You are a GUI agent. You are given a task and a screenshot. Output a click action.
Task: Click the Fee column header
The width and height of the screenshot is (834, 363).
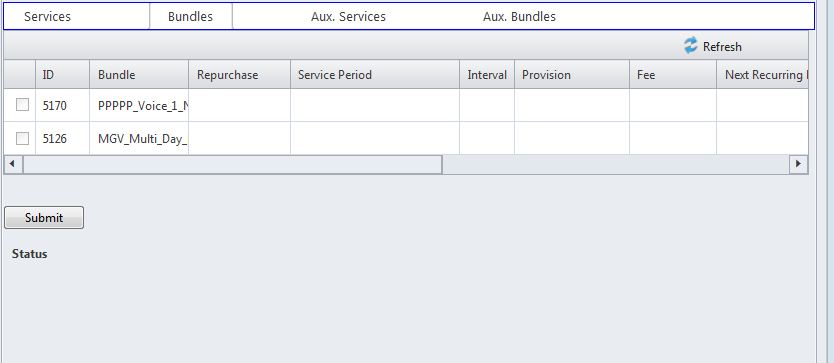coord(673,75)
